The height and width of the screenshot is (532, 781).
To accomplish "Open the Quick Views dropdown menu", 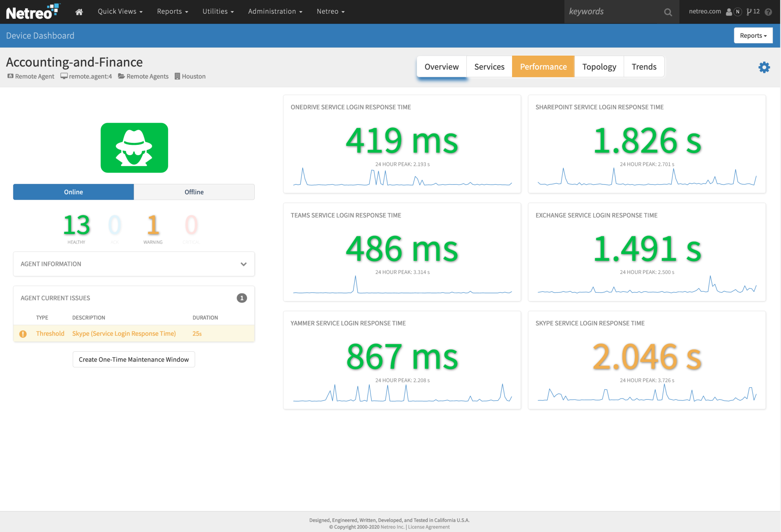I will point(120,11).
